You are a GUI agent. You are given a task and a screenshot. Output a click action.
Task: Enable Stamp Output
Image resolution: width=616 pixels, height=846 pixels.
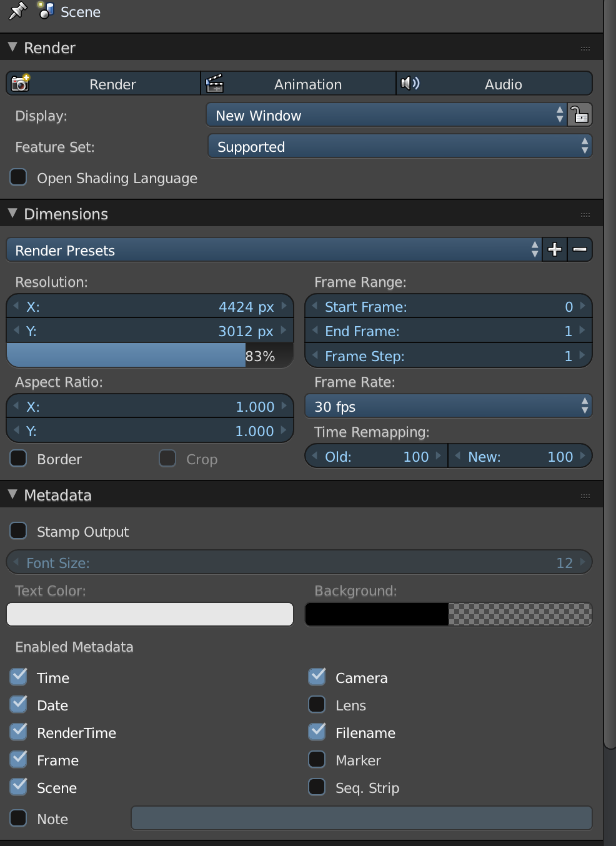(x=19, y=531)
